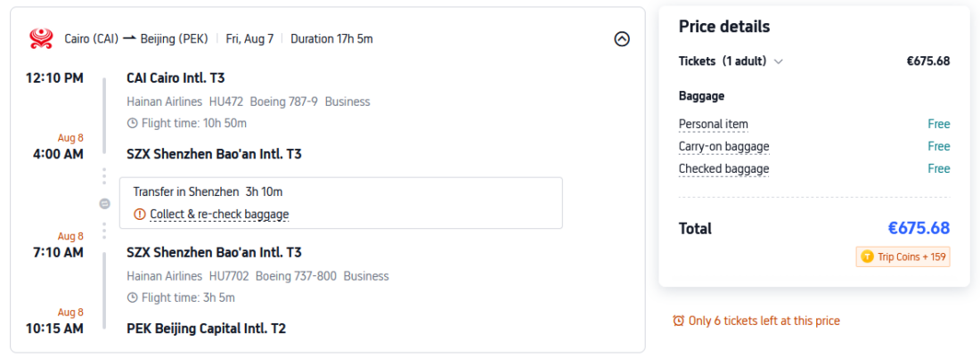Viewport: 980px width, 358px height.
Task: View Checked baggage details
Action: (723, 168)
